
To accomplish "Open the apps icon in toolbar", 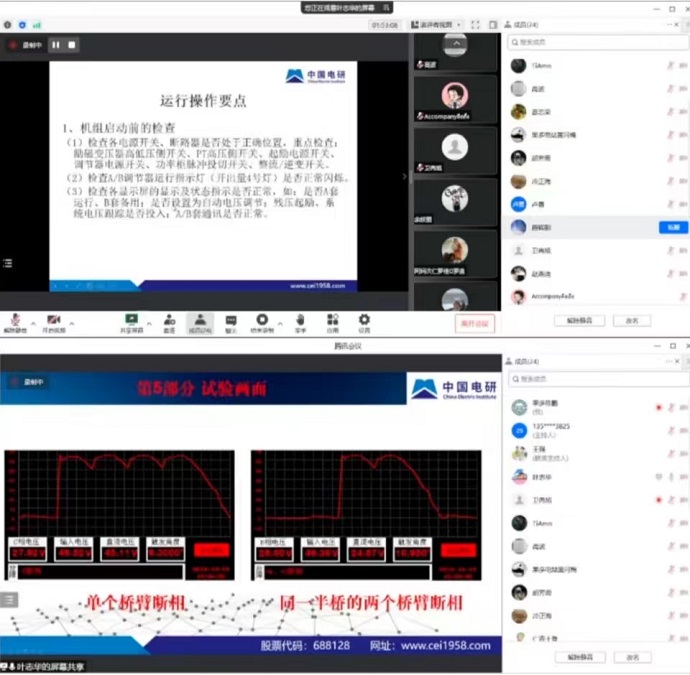I will (332, 319).
